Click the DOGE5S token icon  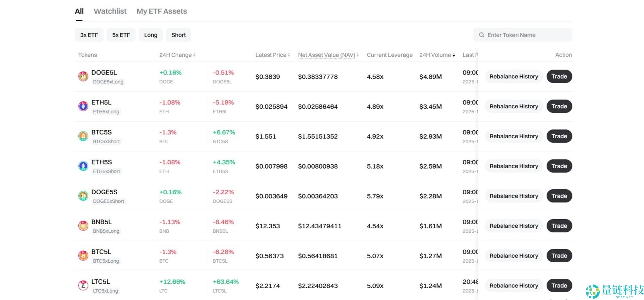click(x=83, y=196)
